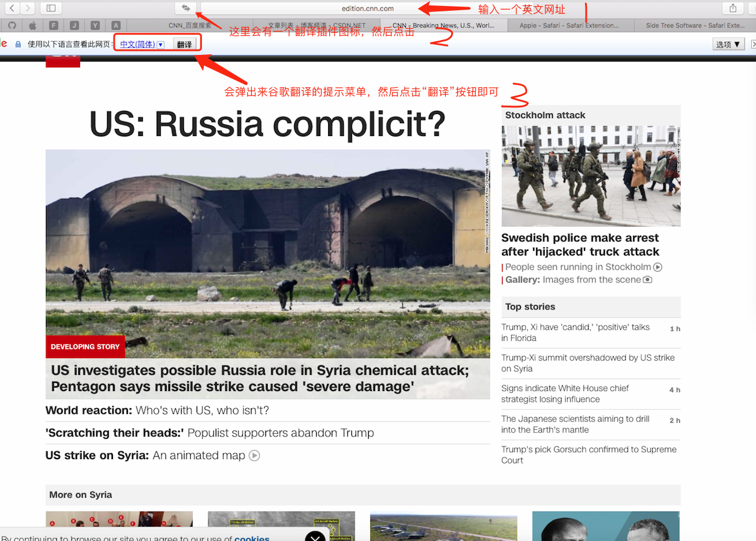Open the two men's faces thumbnail
This screenshot has height=541, width=756.
pos(606,526)
